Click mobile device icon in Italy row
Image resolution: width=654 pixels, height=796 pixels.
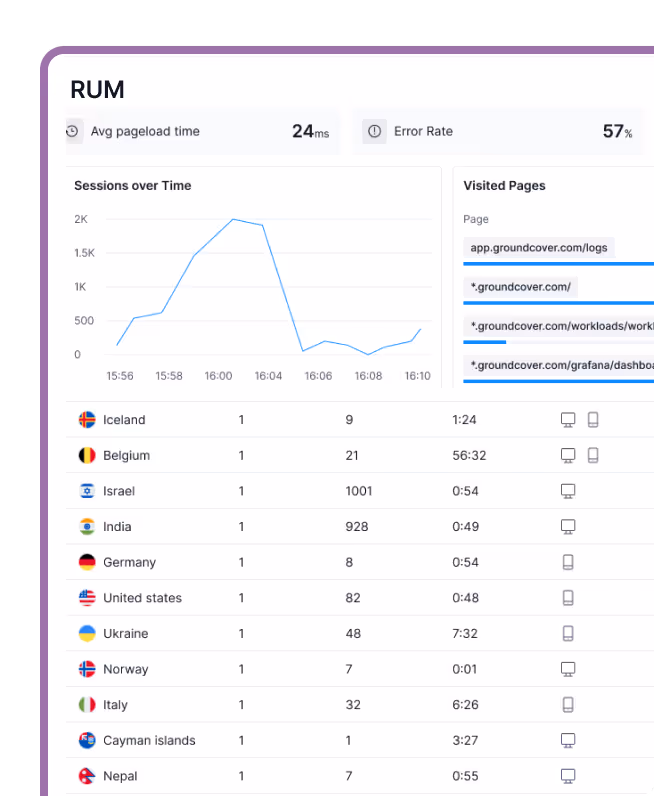pyautogui.click(x=568, y=705)
